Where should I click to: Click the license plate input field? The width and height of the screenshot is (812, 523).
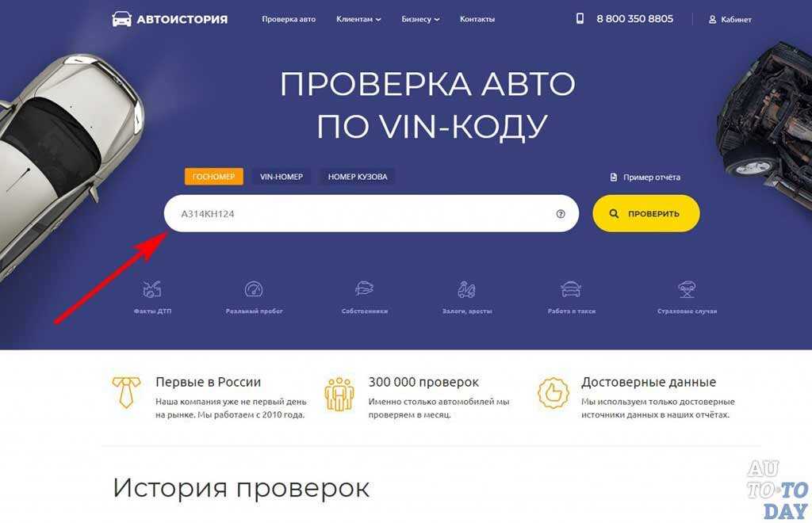(371, 213)
